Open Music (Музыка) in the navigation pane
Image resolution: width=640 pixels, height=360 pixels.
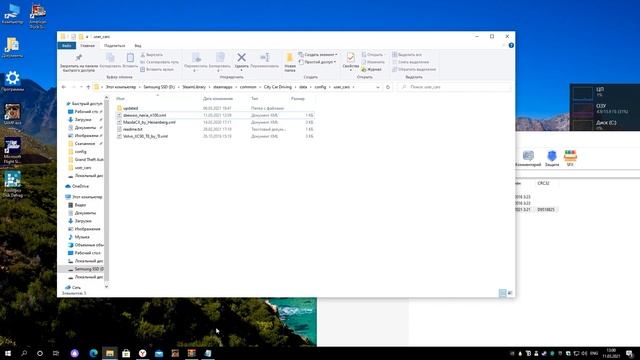click(82, 237)
